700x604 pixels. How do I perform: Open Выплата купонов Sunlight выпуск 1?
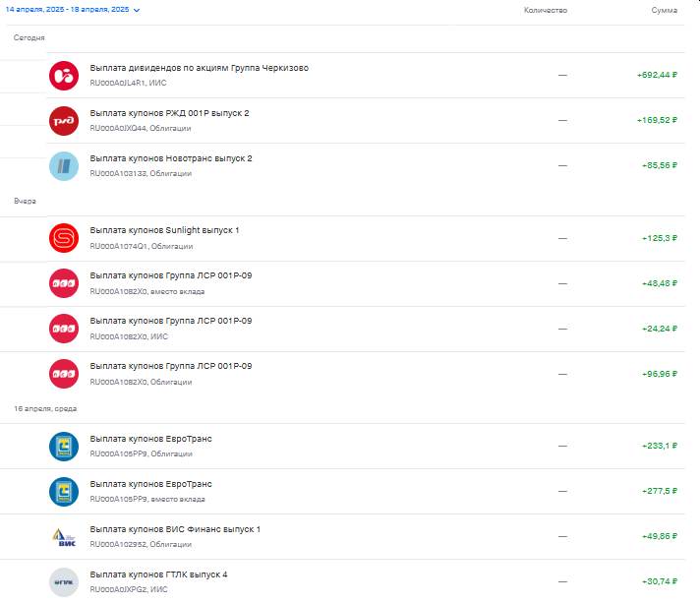(164, 230)
